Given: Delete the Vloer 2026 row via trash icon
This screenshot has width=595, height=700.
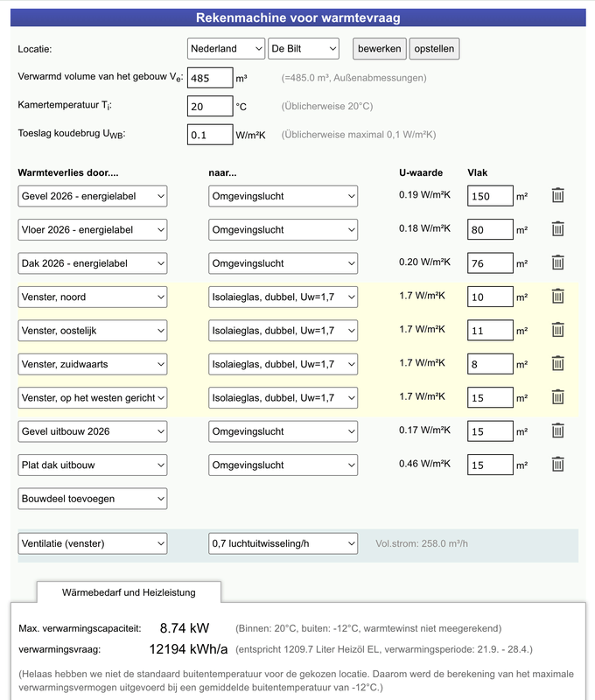Looking at the screenshot, I should coord(560,229).
